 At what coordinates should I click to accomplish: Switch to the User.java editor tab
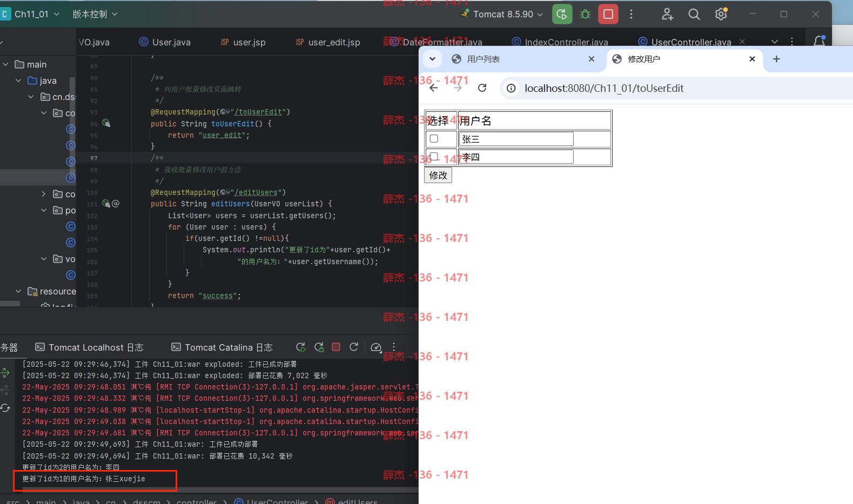[x=165, y=42]
